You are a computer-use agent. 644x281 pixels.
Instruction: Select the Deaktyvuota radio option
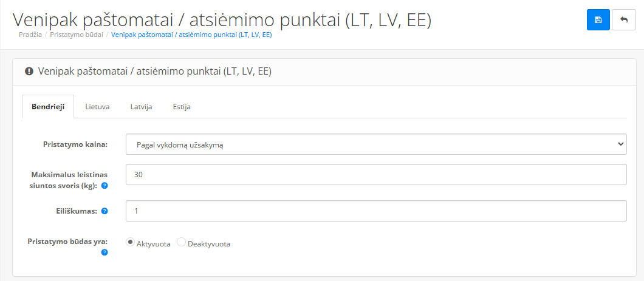[181, 242]
